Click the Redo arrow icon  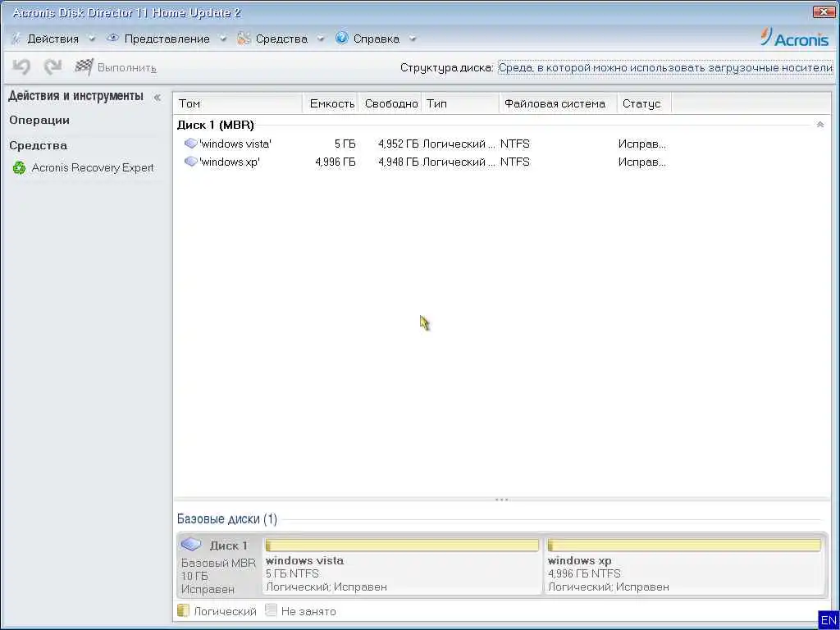tap(52, 67)
